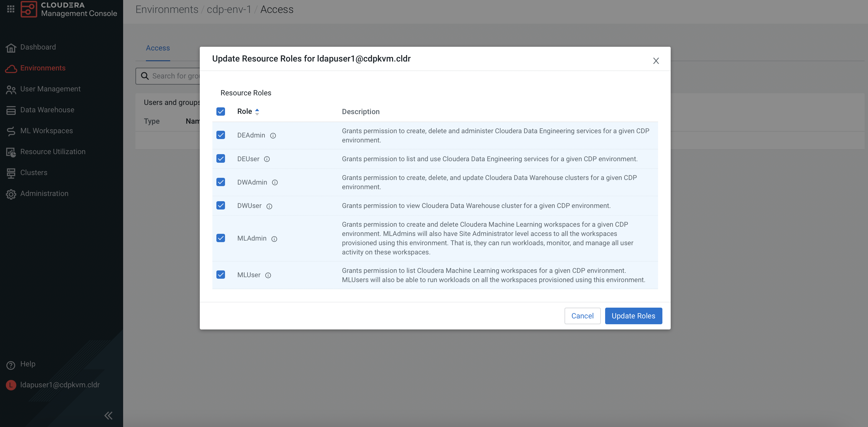Image resolution: width=868 pixels, height=427 pixels.
Task: Collapse the sidebar with double chevron
Action: tap(108, 415)
